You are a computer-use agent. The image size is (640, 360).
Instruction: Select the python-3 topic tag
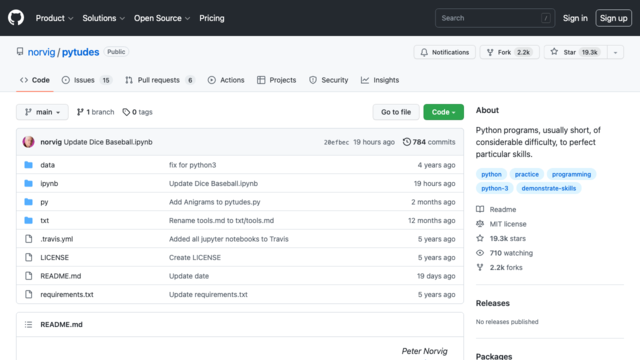point(495,188)
